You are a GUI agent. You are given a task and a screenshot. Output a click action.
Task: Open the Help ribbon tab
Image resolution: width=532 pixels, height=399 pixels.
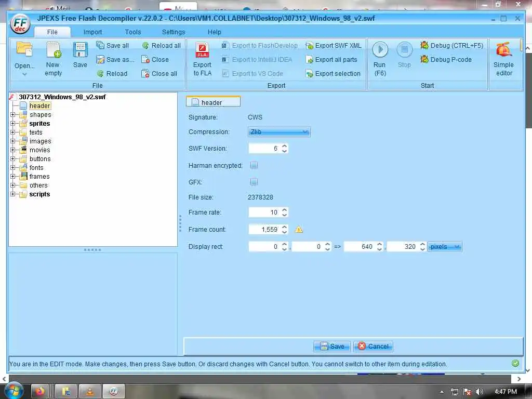pyautogui.click(x=214, y=32)
